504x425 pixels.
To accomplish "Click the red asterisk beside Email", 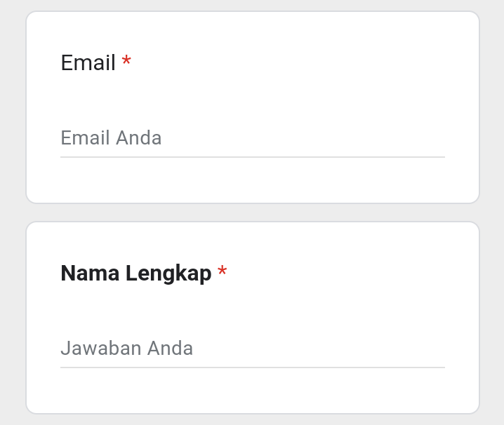I will click(x=126, y=62).
